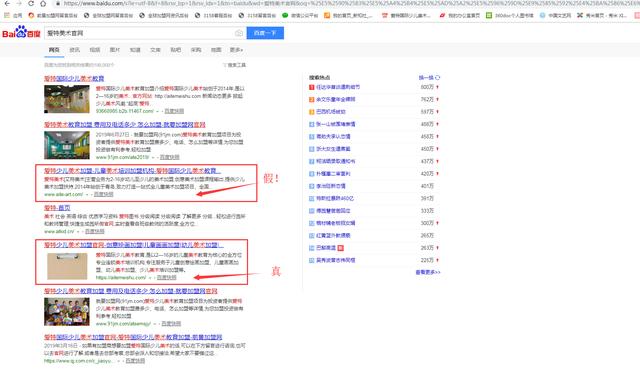Click the group photo thumbnail result
640x370 pixels.
click(67, 312)
